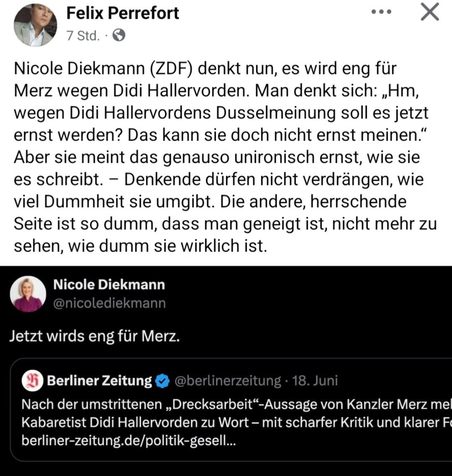Screen dimensions: 452x476
Task: Open the three-dots post options menu
Action: click(381, 12)
